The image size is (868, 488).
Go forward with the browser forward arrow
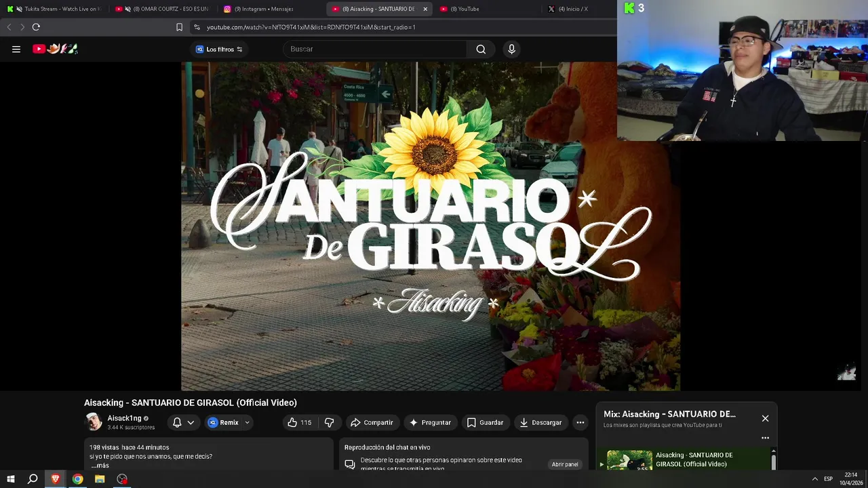[22, 27]
